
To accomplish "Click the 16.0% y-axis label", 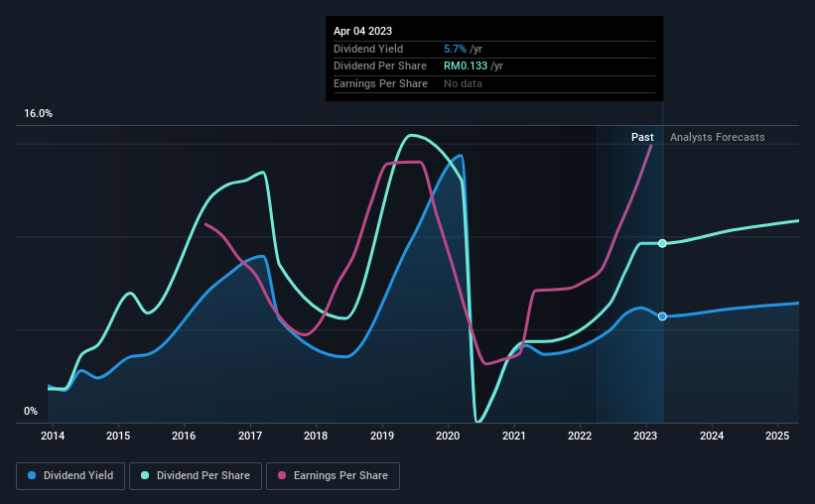I will click(x=38, y=114).
